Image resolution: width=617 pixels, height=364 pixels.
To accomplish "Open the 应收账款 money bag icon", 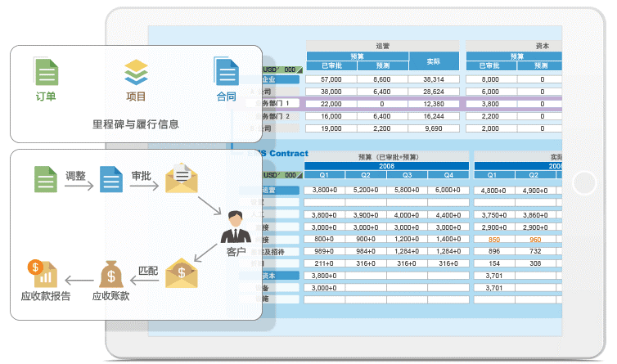I will [x=111, y=274].
